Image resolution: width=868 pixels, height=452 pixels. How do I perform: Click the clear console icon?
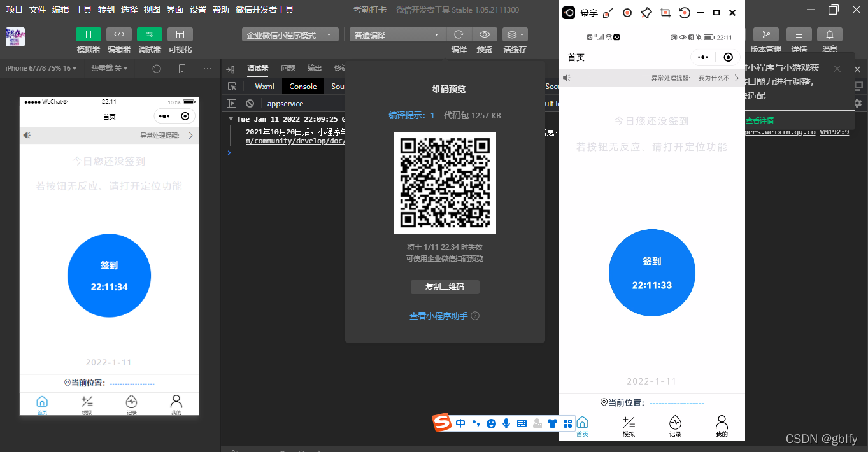pyautogui.click(x=250, y=103)
